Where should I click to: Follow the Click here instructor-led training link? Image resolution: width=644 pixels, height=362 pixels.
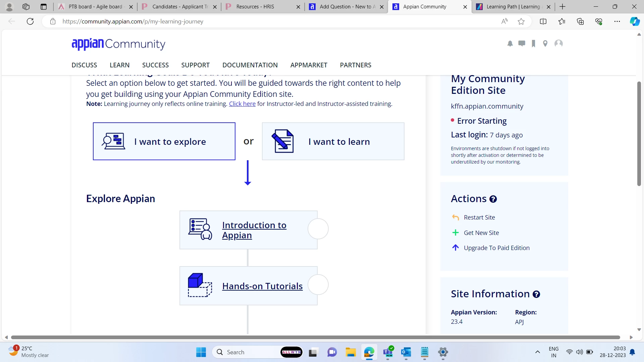[242, 104]
